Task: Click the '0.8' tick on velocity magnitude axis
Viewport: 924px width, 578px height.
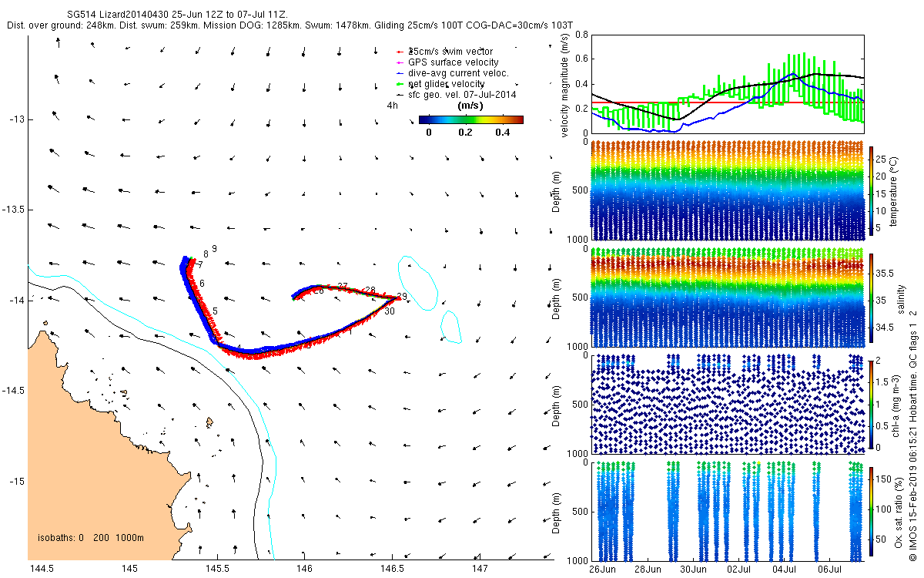Action: [x=581, y=35]
